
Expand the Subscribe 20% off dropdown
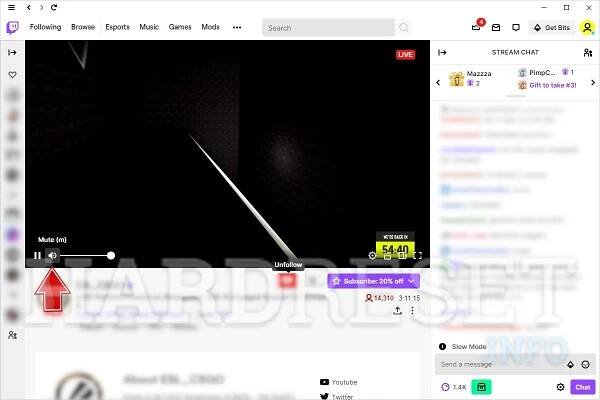[411, 281]
